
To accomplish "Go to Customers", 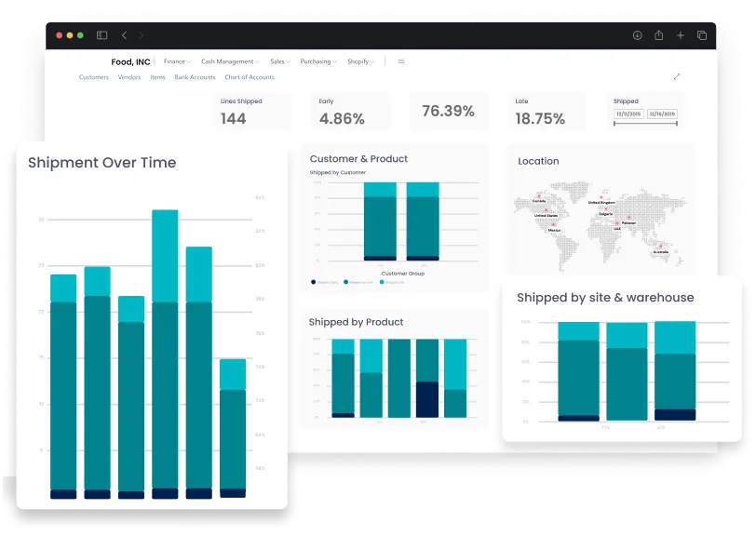I will click(x=95, y=77).
